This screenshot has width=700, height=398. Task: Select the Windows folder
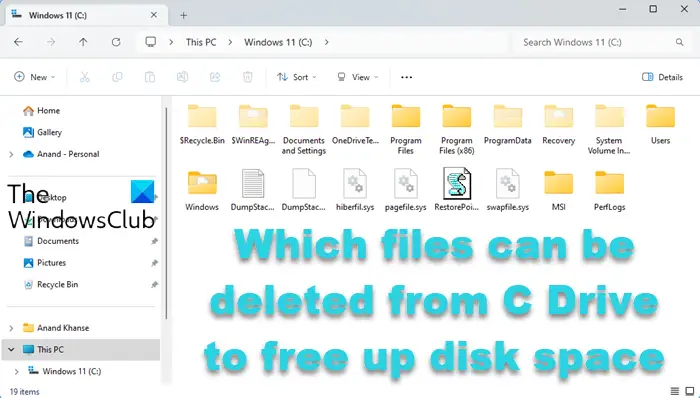[x=202, y=191]
